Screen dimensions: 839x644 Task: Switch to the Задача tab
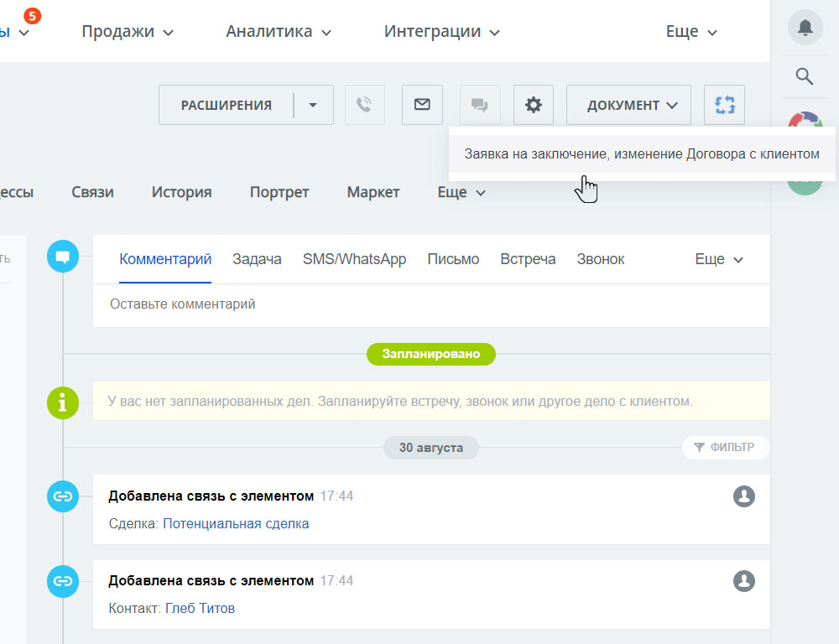(257, 259)
